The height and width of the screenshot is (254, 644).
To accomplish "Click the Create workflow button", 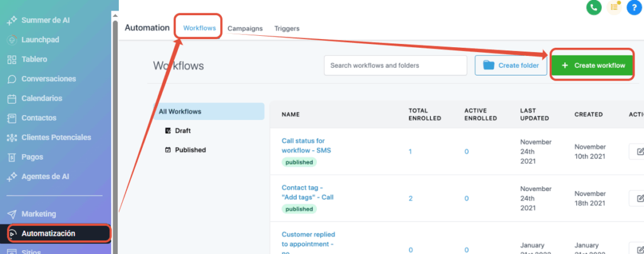I will tap(592, 65).
